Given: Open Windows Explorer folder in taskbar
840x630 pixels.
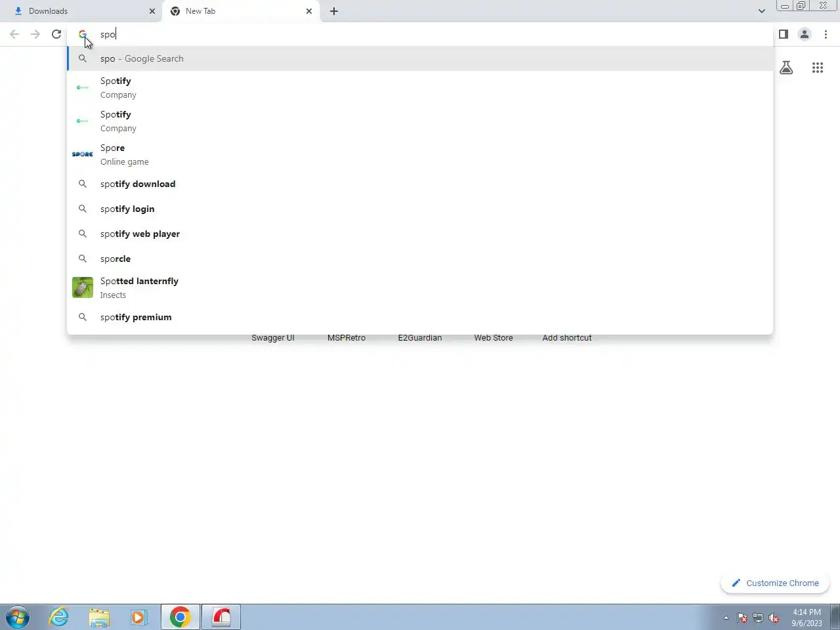Looking at the screenshot, I should point(99,617).
